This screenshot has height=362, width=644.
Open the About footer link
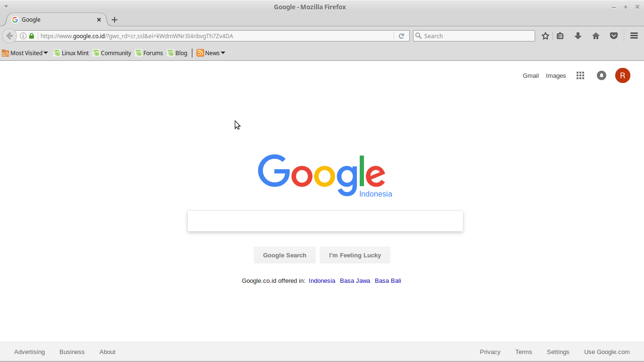107,352
